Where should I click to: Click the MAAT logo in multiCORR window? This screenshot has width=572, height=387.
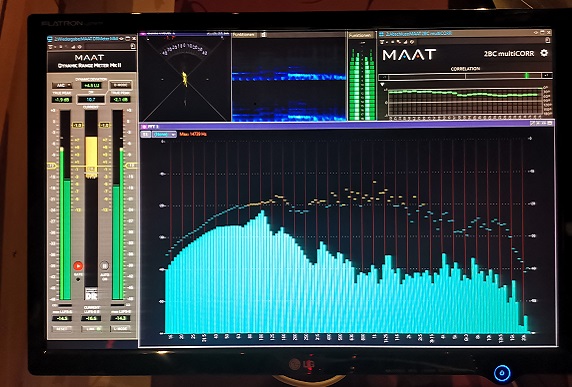pos(409,55)
